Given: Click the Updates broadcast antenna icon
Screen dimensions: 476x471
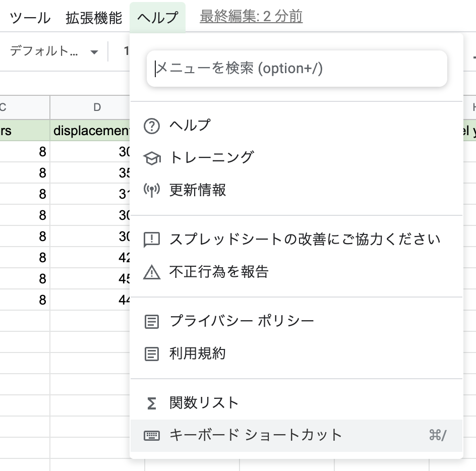Looking at the screenshot, I should pyautogui.click(x=152, y=191).
